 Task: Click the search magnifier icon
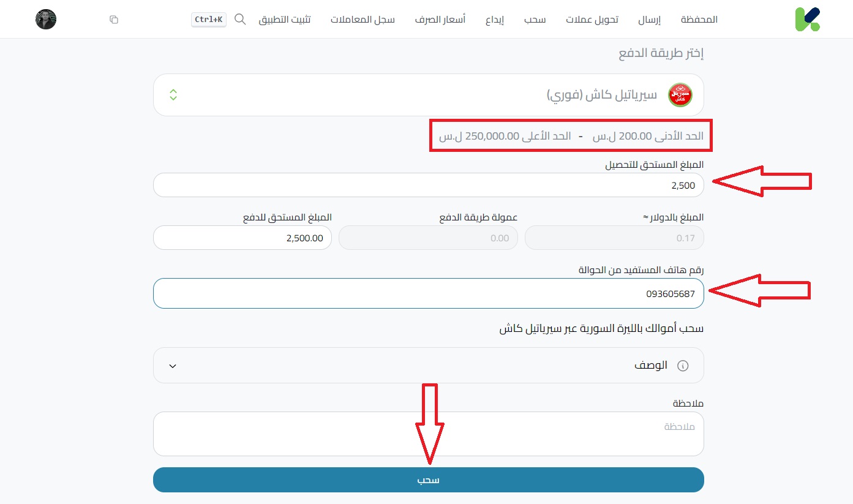[240, 20]
